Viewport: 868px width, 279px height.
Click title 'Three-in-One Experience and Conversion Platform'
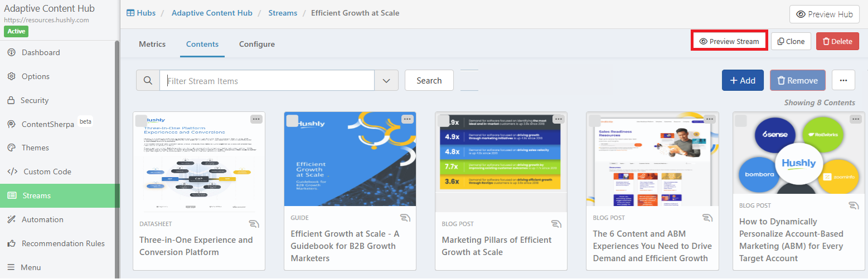[x=196, y=246]
